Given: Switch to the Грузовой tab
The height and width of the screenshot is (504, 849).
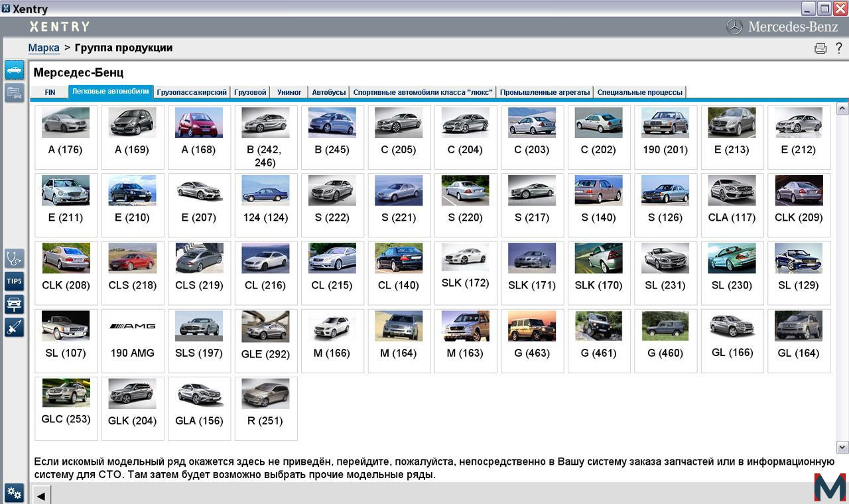Looking at the screenshot, I should click(251, 92).
